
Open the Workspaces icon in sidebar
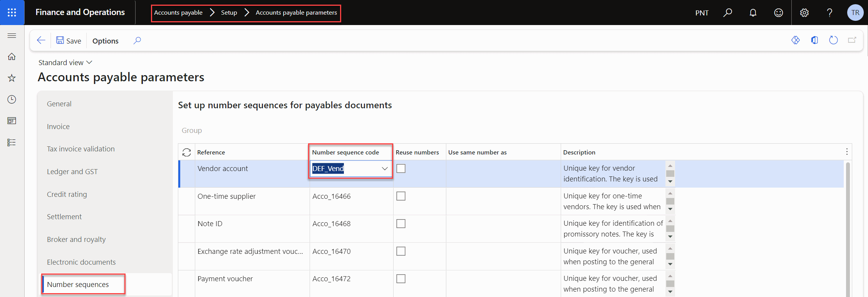point(12,121)
